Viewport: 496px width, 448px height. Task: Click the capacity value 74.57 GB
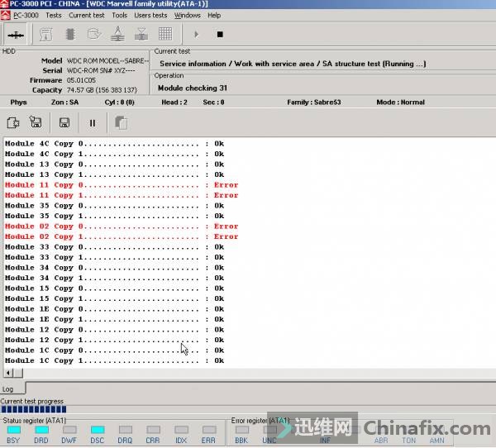tap(102, 90)
